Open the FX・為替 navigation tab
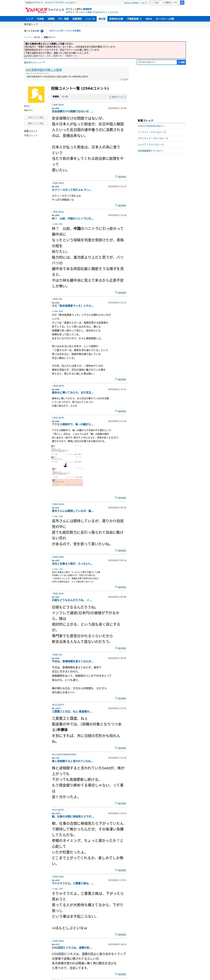 64,19
